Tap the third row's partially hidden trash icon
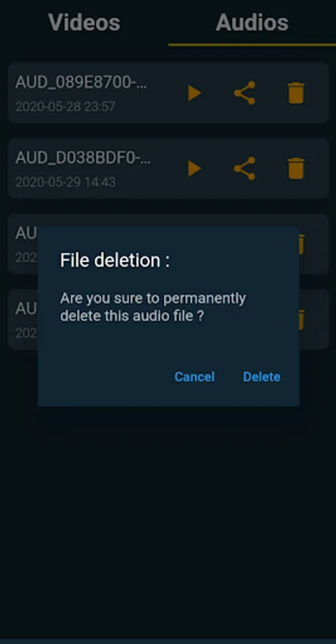 (x=302, y=244)
